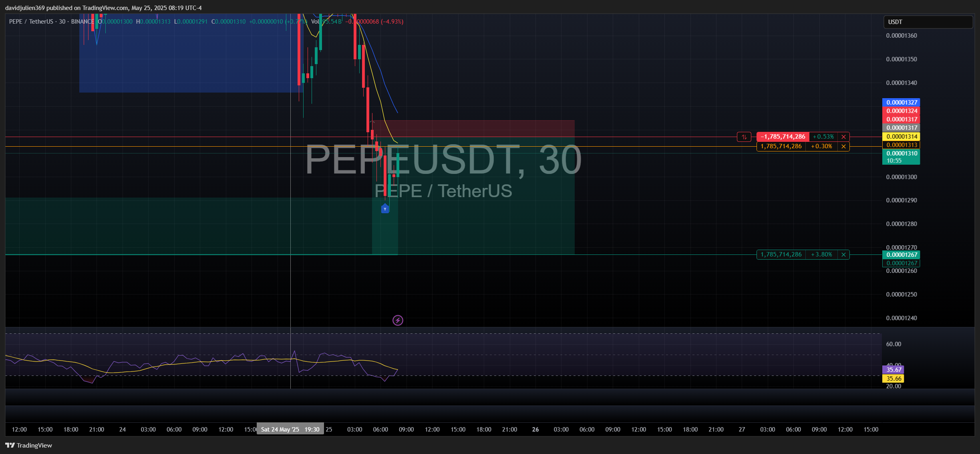Click the +0.53% profit value on the position line
The image size is (980, 454).
point(823,137)
